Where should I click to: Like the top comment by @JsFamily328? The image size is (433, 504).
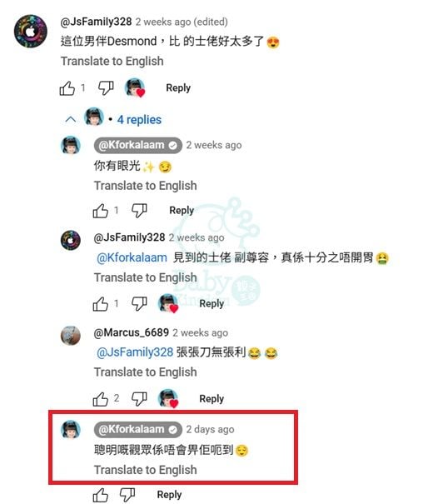click(67, 88)
